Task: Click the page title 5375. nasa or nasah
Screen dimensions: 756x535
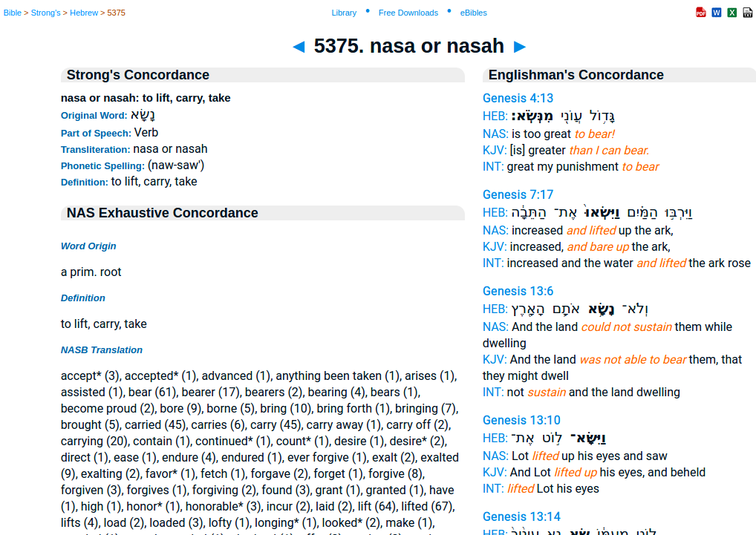Action: coord(409,46)
